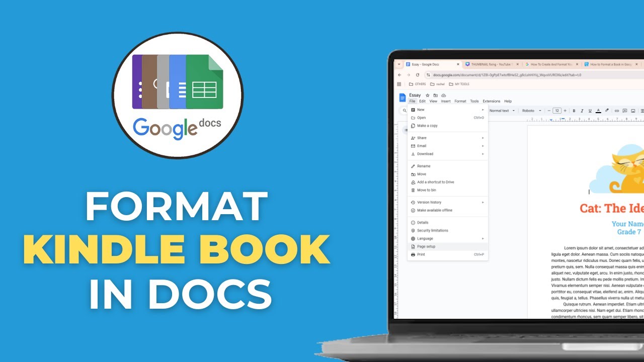Go to Docs home via blue document icon

pos(403,98)
